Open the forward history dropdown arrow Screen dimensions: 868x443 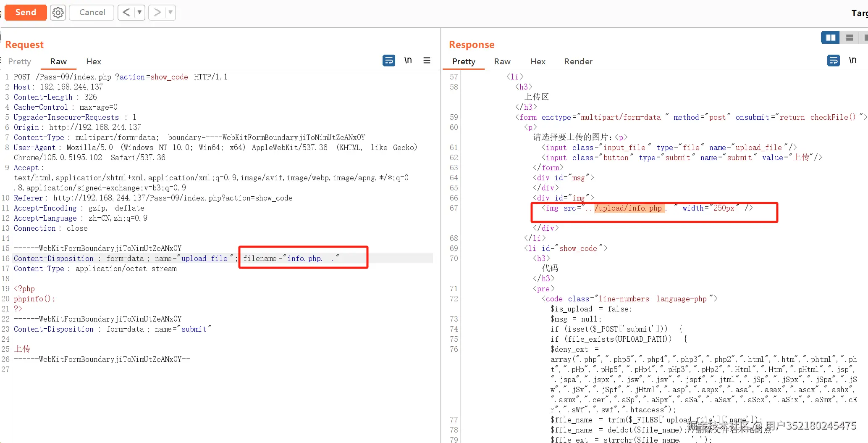click(170, 13)
